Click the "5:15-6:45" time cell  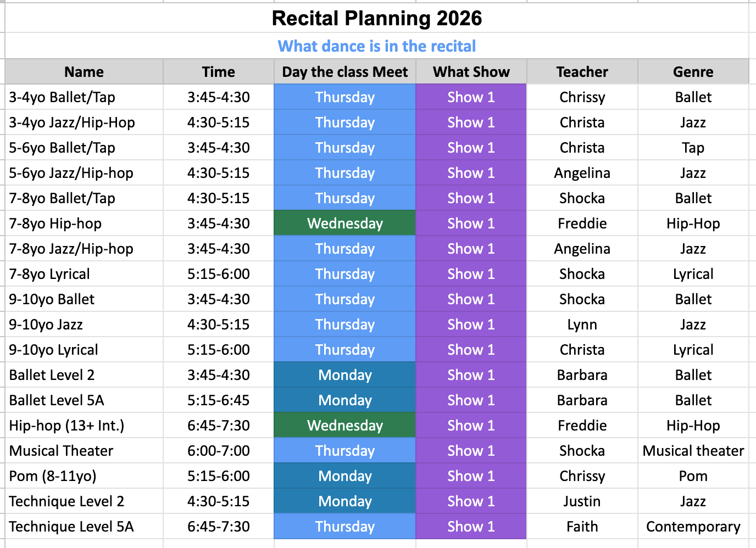pyautogui.click(x=218, y=400)
